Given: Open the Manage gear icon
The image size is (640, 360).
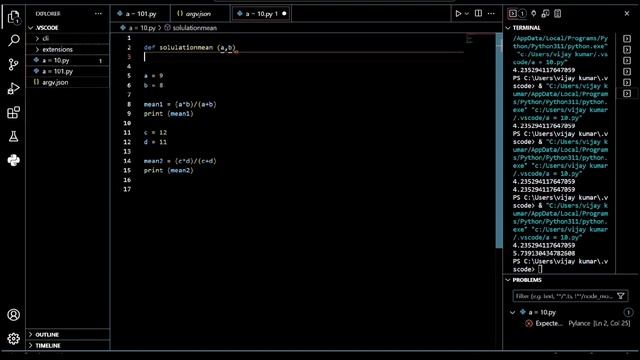Looking at the screenshot, I should tap(13, 338).
